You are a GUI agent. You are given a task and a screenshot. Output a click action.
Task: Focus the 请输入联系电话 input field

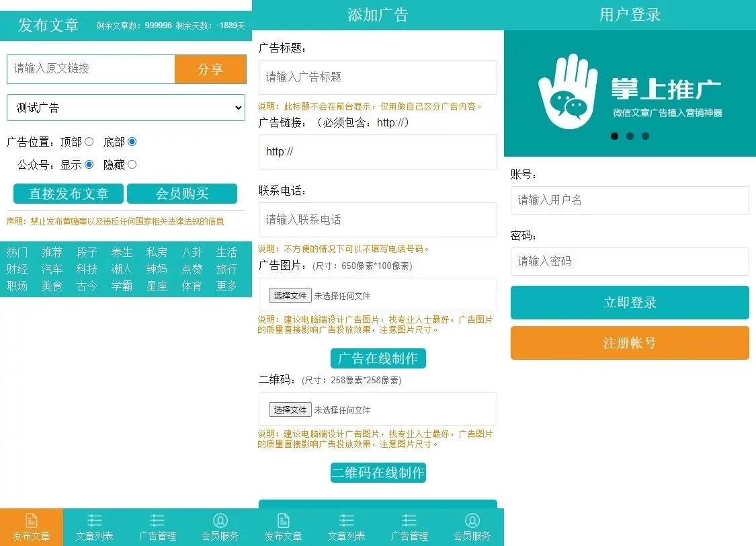(x=378, y=220)
